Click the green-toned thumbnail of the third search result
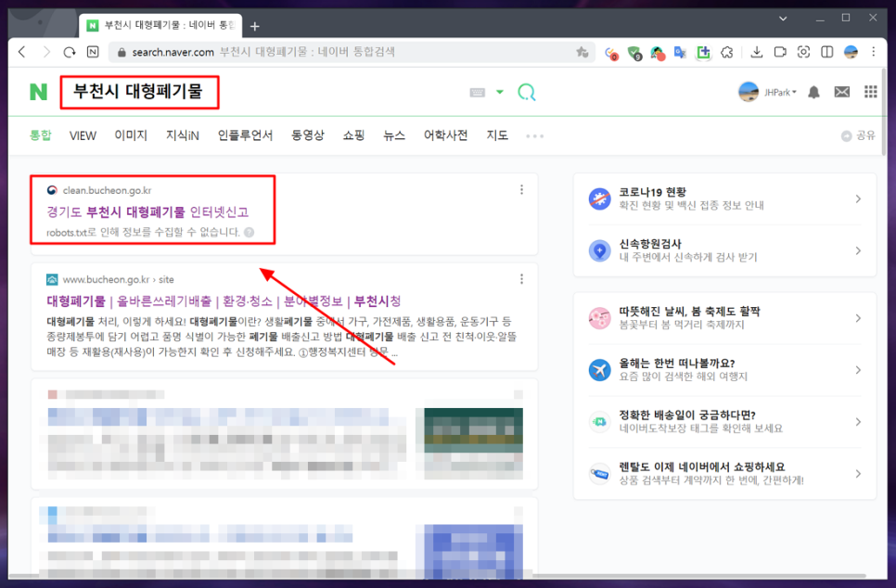The image size is (896, 588). (x=473, y=443)
